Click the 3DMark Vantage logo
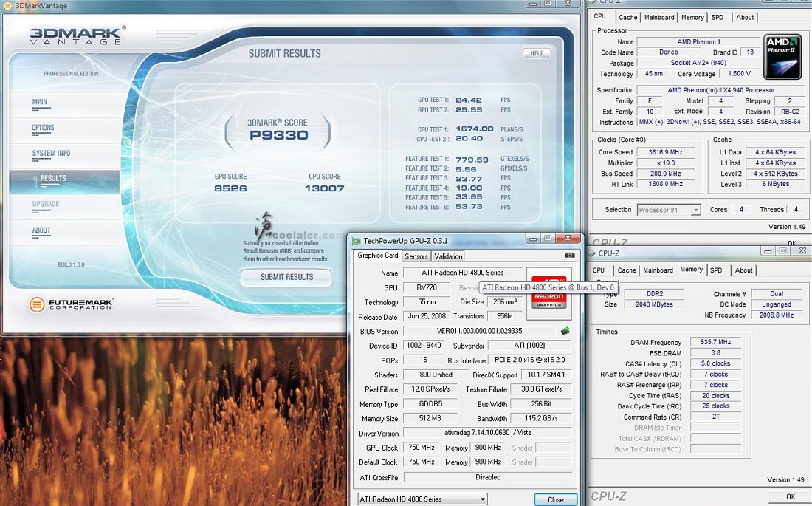This screenshot has width=812, height=506. (x=78, y=35)
